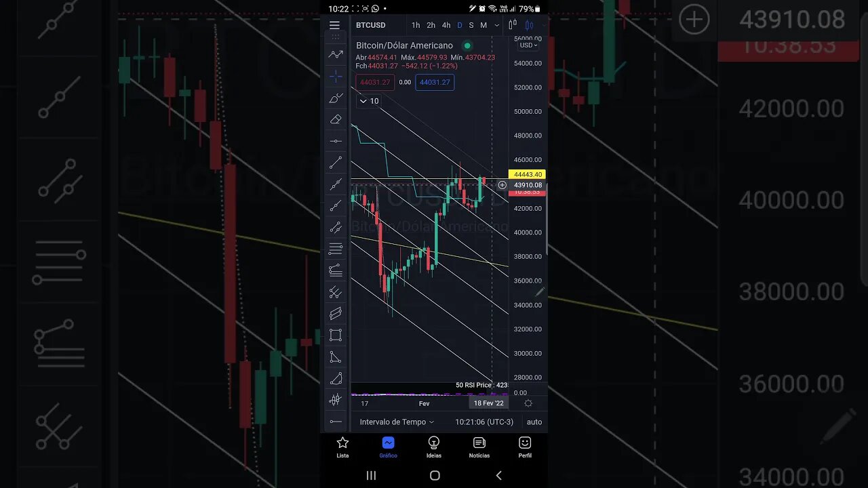This screenshot has height=488, width=868.
Task: Open Android recent apps button
Action: click(371, 475)
